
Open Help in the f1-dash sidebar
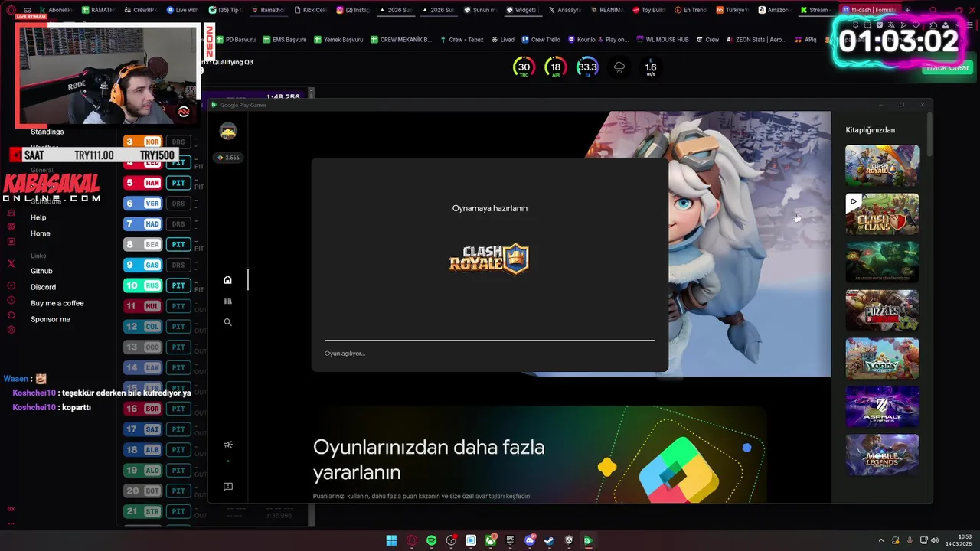[x=38, y=217]
